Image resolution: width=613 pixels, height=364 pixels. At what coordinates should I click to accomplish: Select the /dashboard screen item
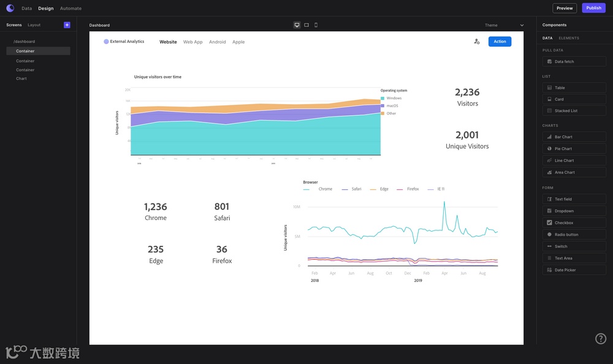pyautogui.click(x=25, y=42)
